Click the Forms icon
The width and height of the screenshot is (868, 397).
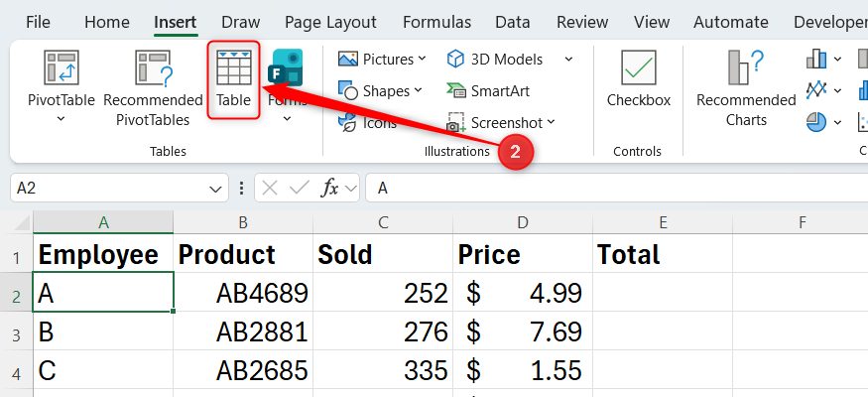[286, 66]
